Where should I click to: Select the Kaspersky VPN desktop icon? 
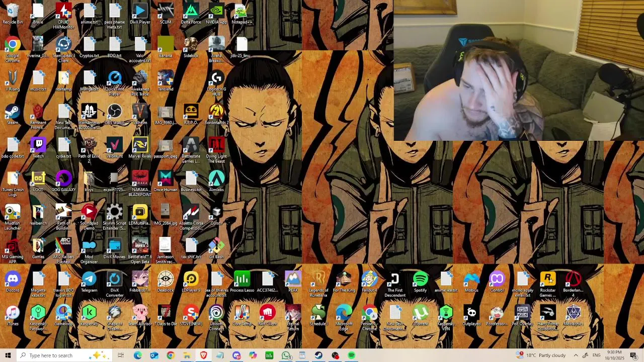(x=446, y=318)
